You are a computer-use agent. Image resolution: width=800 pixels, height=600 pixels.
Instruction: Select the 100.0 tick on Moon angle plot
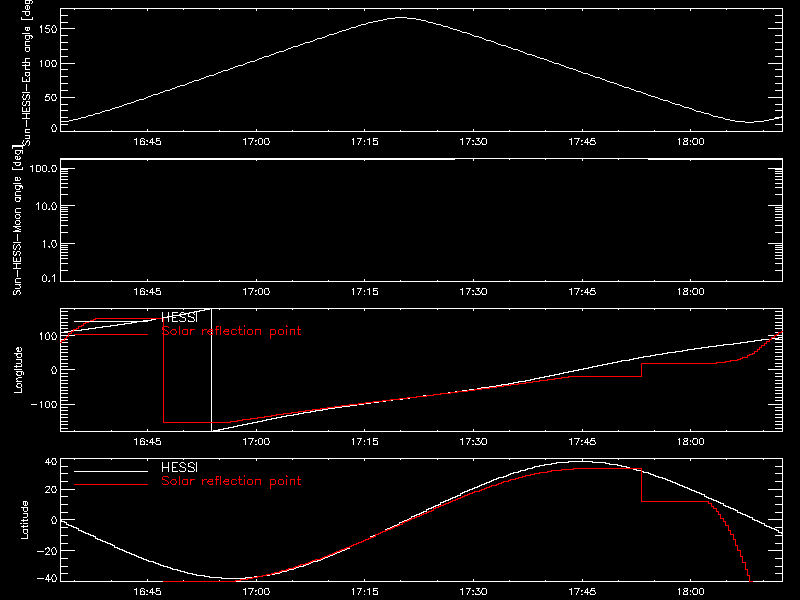[x=43, y=168]
